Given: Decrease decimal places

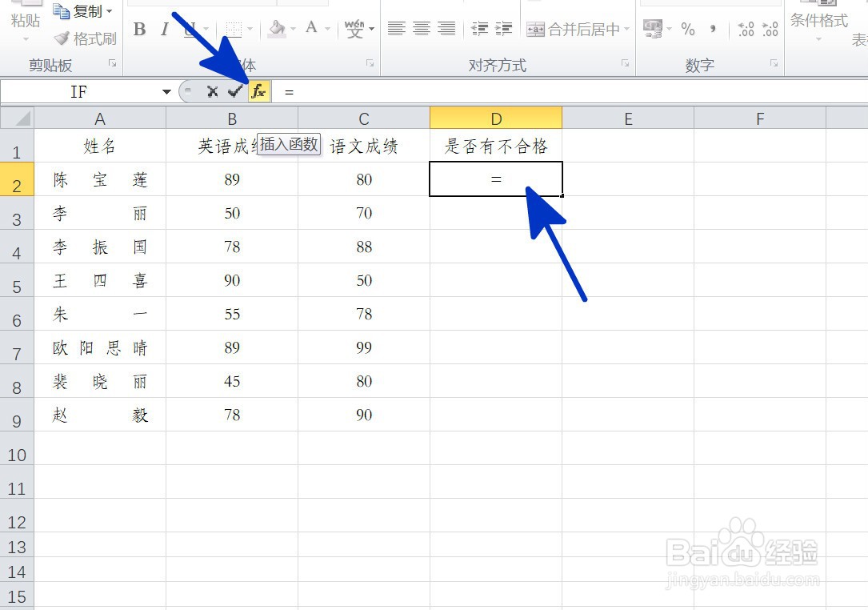Looking at the screenshot, I should [770, 29].
